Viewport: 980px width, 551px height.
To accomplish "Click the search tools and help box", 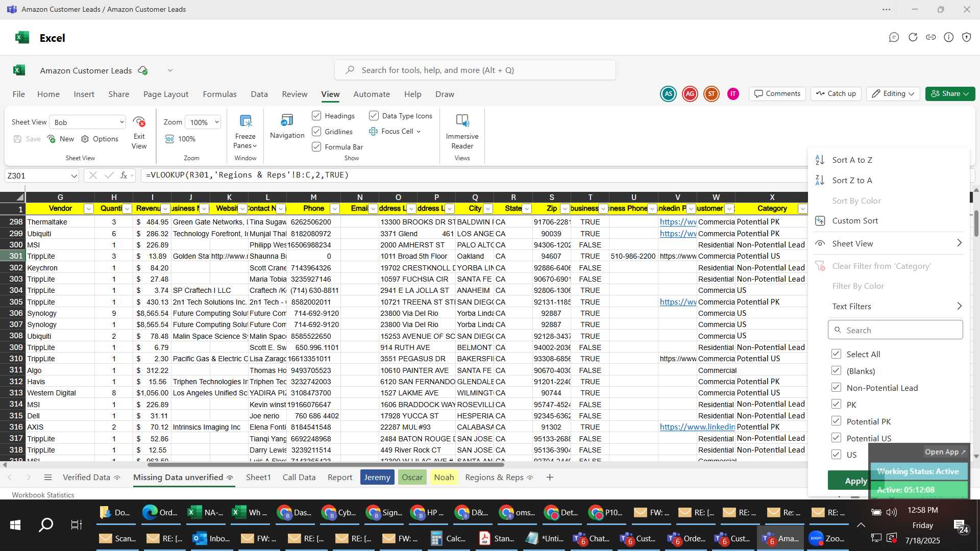I will 475,70.
